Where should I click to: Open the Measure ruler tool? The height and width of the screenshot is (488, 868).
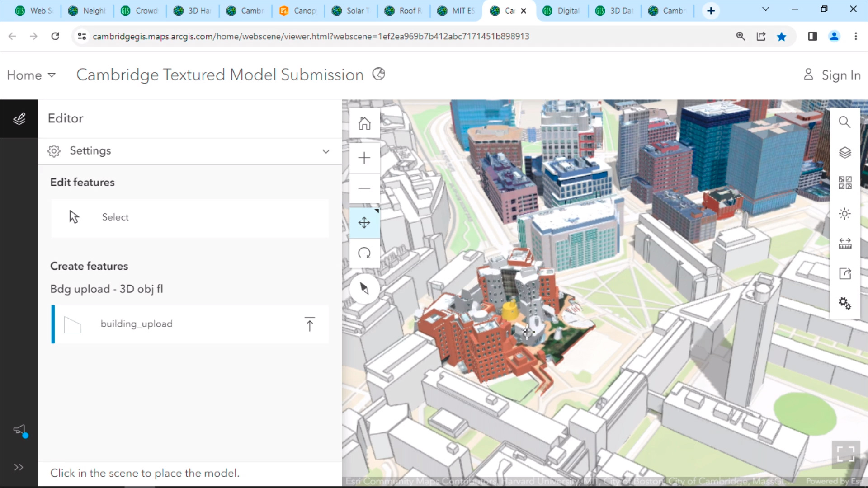point(844,244)
